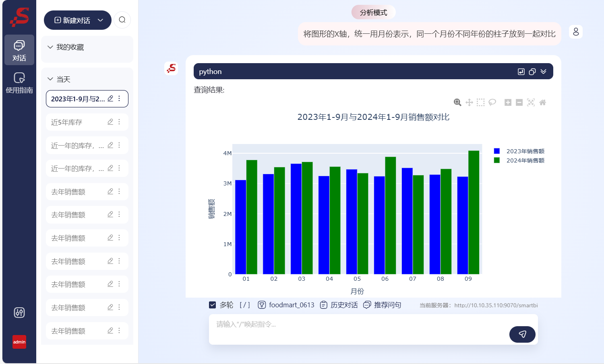Expand the python code block with double chevron
The image size is (604, 364).
point(544,72)
